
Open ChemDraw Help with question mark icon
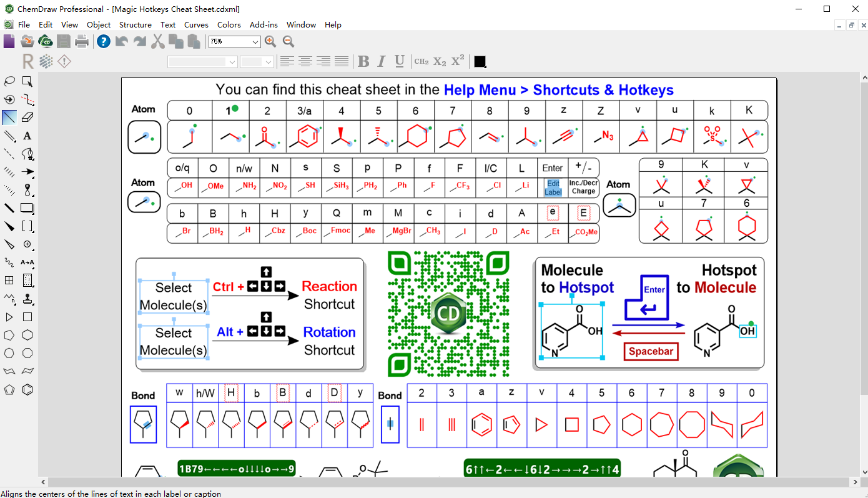(104, 41)
